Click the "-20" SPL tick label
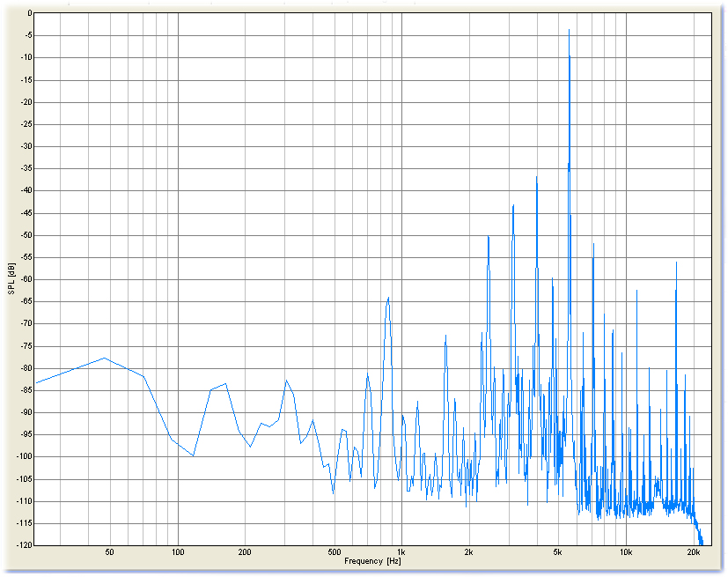This screenshot has height=577, width=728. coord(26,102)
